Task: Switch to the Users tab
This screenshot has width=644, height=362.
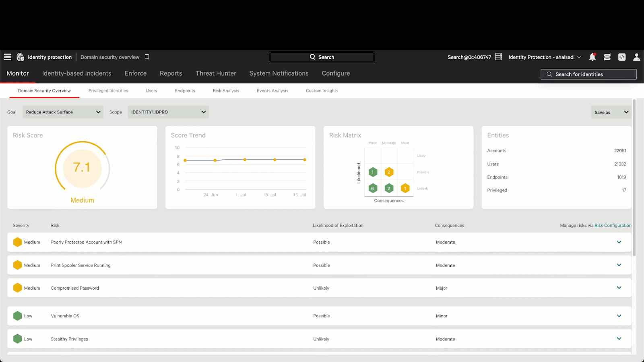Action: pyautogui.click(x=151, y=90)
